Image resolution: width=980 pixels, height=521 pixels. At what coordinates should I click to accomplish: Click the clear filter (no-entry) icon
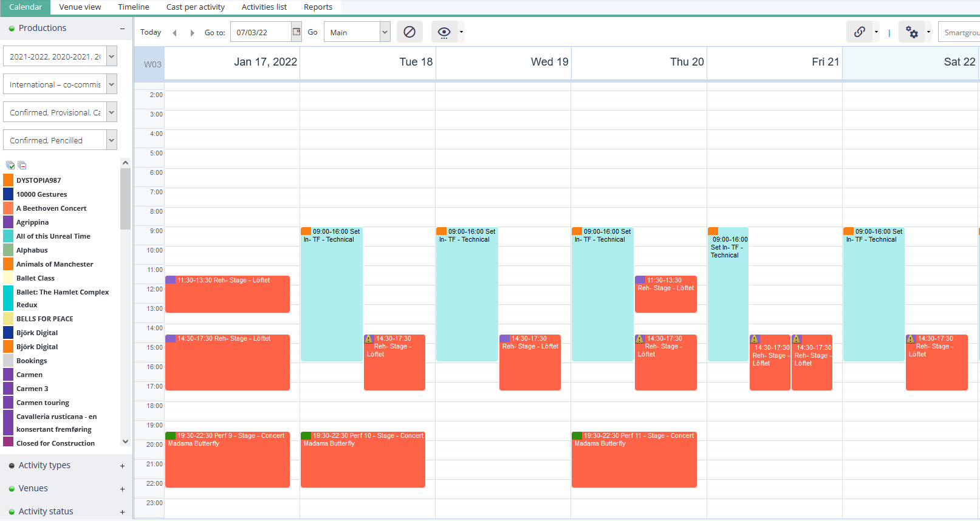[409, 32]
